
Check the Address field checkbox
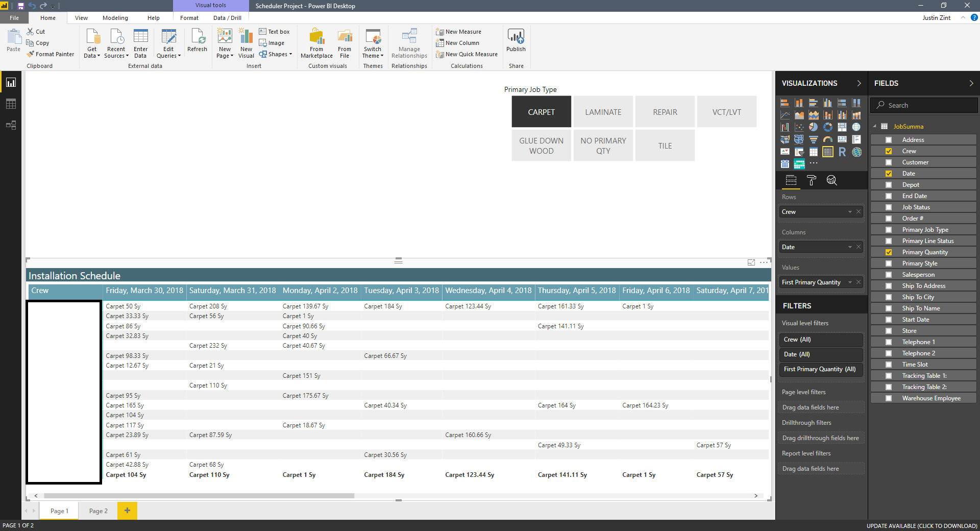coord(889,140)
